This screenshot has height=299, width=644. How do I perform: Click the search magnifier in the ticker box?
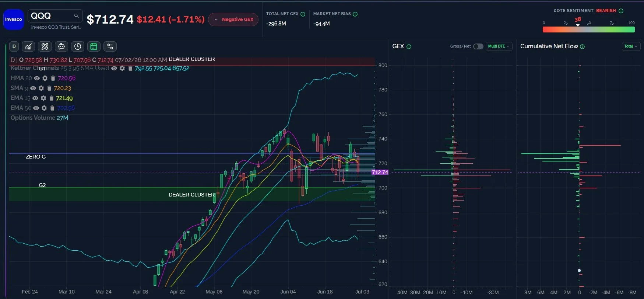[76, 15]
